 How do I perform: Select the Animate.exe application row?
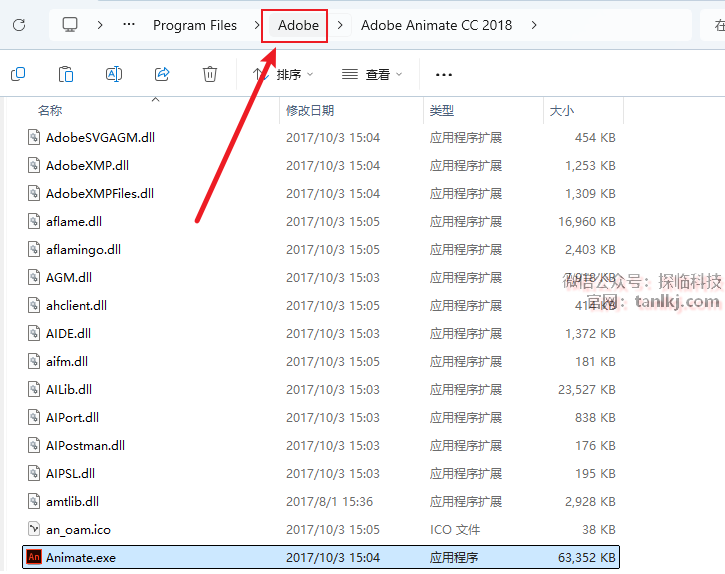pos(321,557)
